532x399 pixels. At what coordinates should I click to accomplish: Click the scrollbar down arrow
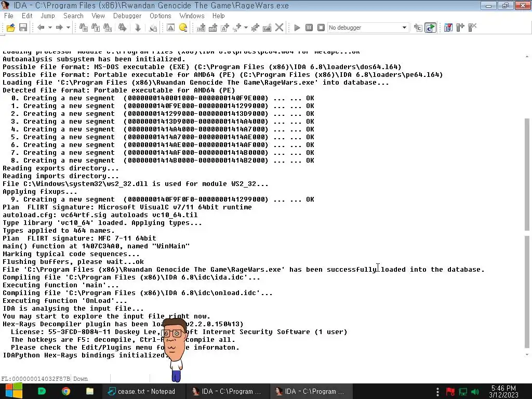(x=527, y=354)
